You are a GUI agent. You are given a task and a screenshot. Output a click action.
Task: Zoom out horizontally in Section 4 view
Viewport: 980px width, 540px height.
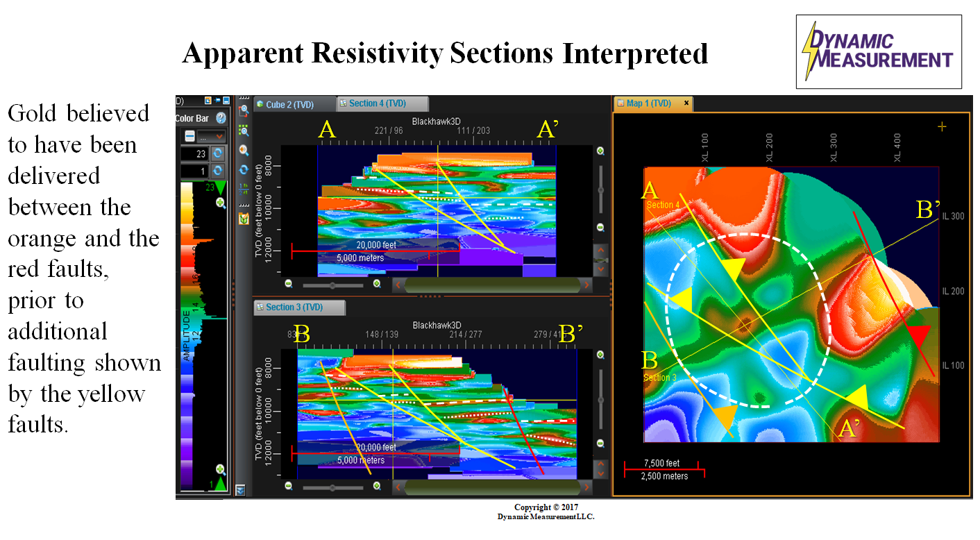[x=289, y=284]
